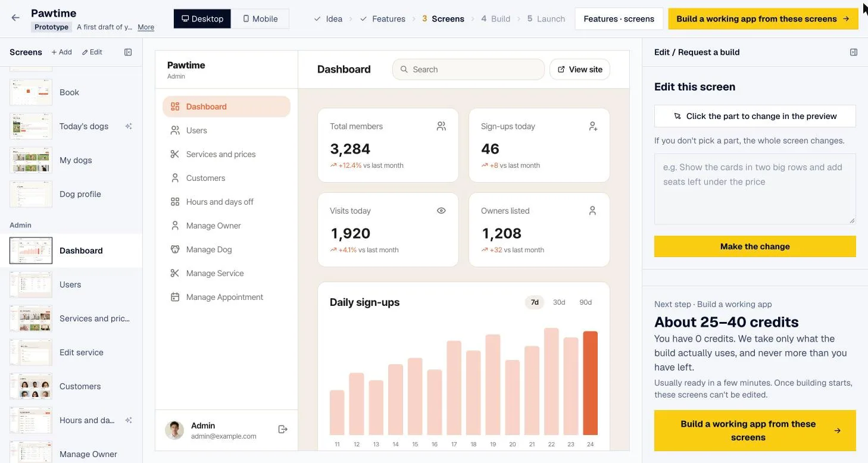868x463 pixels.
Task: Select the Customers screen thumbnail
Action: [31, 386]
